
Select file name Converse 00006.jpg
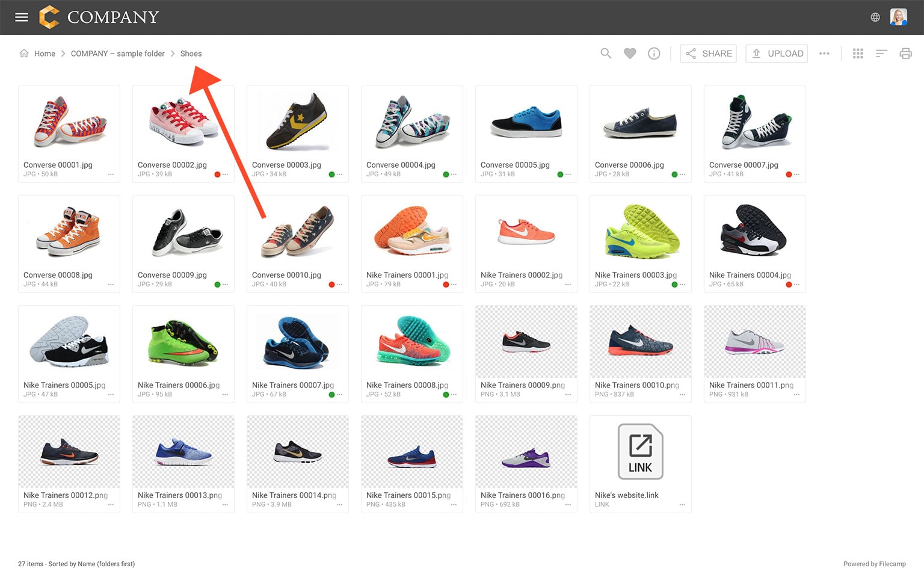pos(629,165)
